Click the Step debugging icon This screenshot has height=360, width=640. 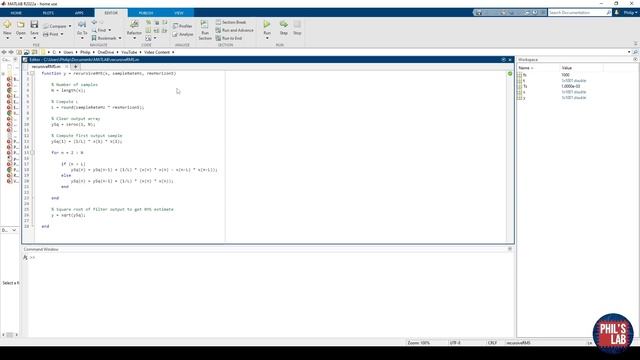(x=284, y=24)
